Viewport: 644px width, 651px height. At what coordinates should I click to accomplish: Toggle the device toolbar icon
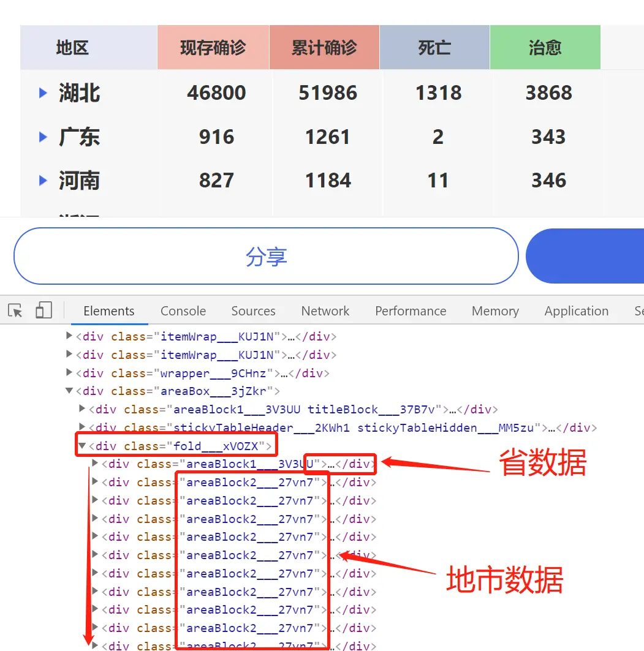point(44,310)
